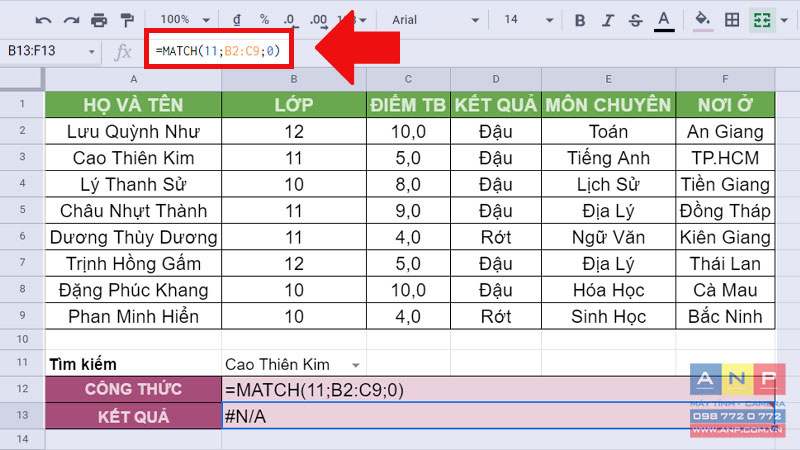Select column E header

coord(608,79)
